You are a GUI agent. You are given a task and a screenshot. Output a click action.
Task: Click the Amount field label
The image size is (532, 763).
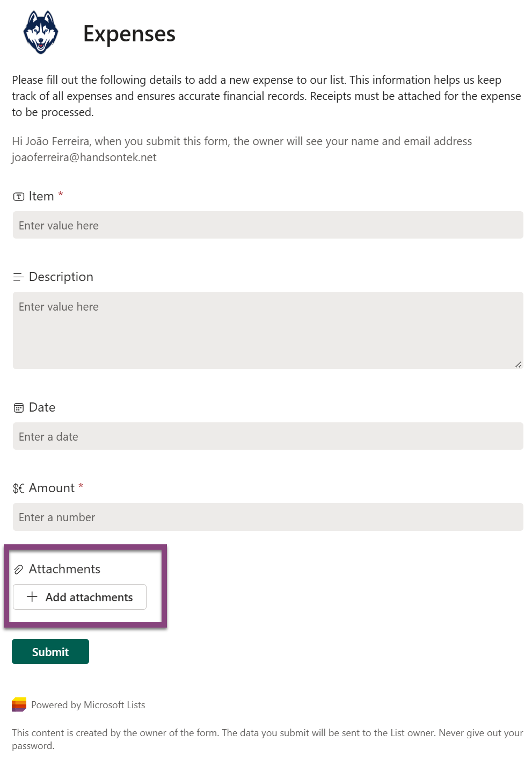click(x=52, y=488)
